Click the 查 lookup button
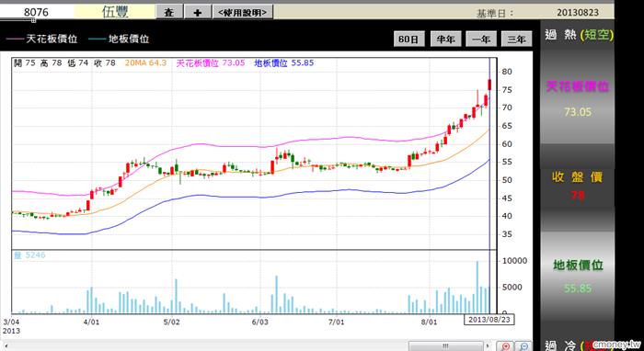This screenshot has height=351, width=644. (168, 12)
